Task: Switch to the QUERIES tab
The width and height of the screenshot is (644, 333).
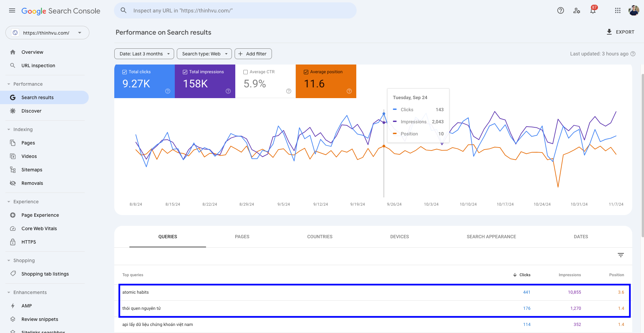Action: (x=168, y=237)
